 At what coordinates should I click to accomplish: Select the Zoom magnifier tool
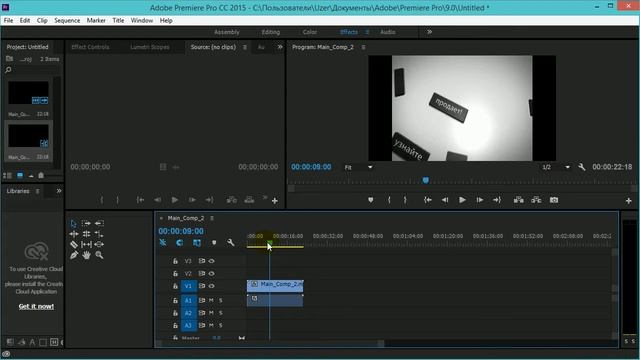point(99,255)
